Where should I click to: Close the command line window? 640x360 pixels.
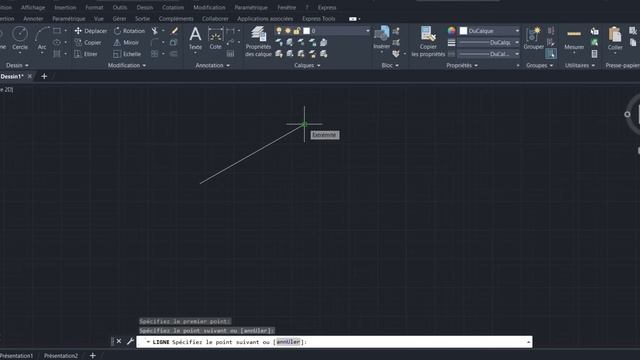click(119, 341)
